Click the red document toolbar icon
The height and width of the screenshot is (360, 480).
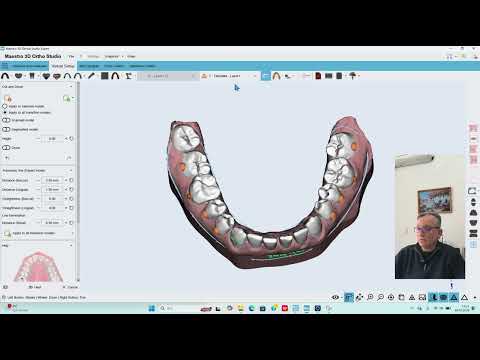(x=318, y=76)
